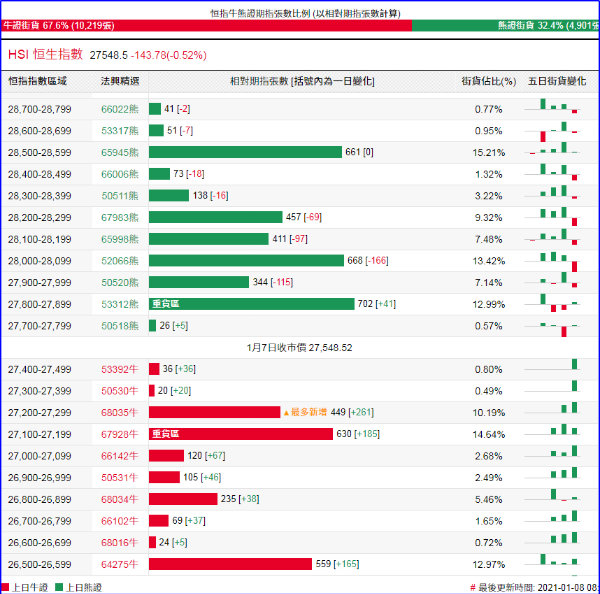Open bear warrant link 66022熊
This screenshot has width=600, height=594.
tap(120, 109)
